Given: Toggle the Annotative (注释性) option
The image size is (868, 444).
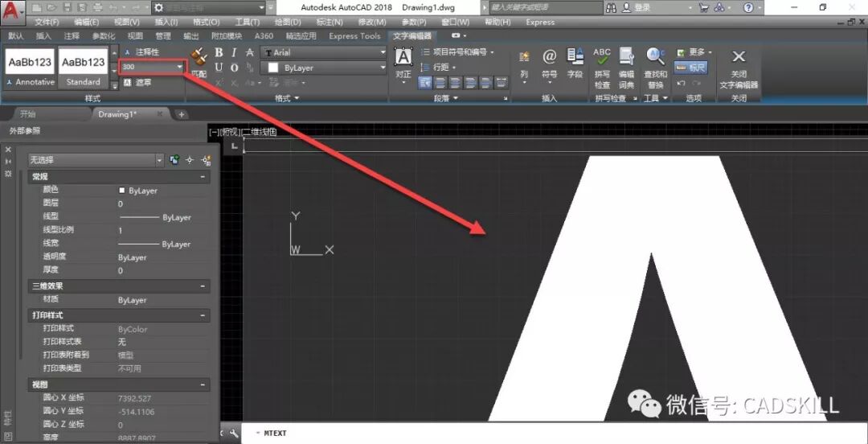Looking at the screenshot, I should click(141, 52).
